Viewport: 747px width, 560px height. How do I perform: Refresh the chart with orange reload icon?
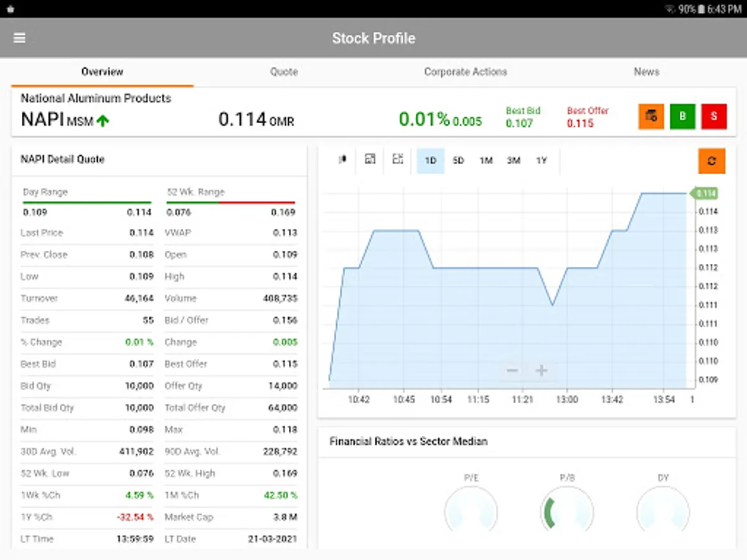click(712, 161)
